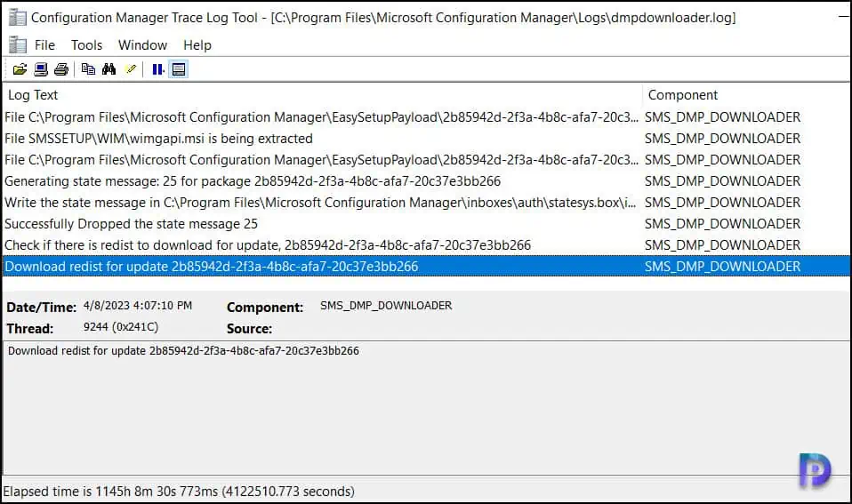This screenshot has width=852, height=504.
Task: Open the Window menu
Action: click(x=142, y=45)
